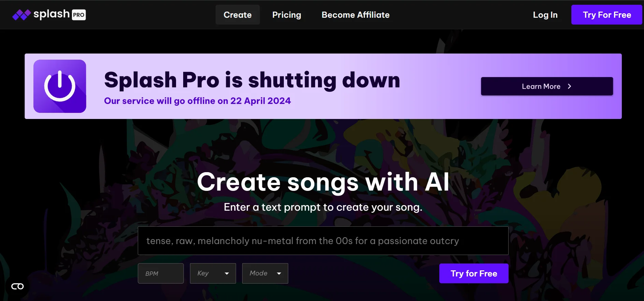644x301 pixels.
Task: Go to the Pricing page
Action: [x=287, y=15]
